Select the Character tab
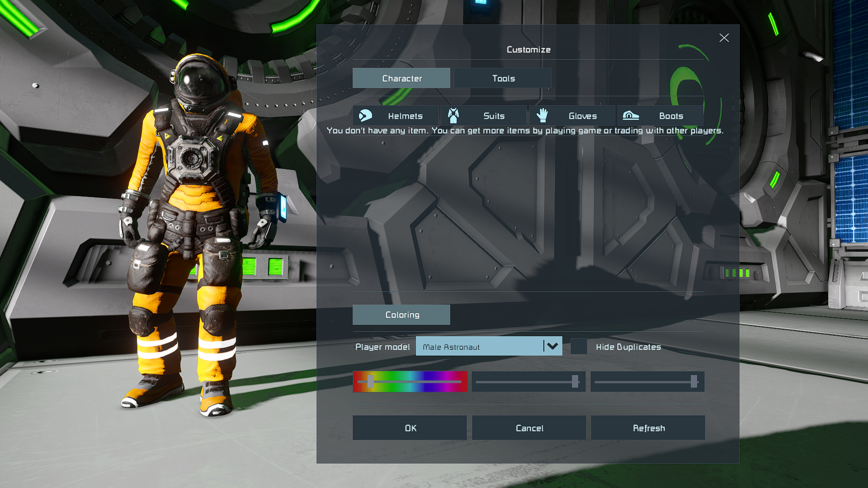868x488 pixels. pos(401,78)
